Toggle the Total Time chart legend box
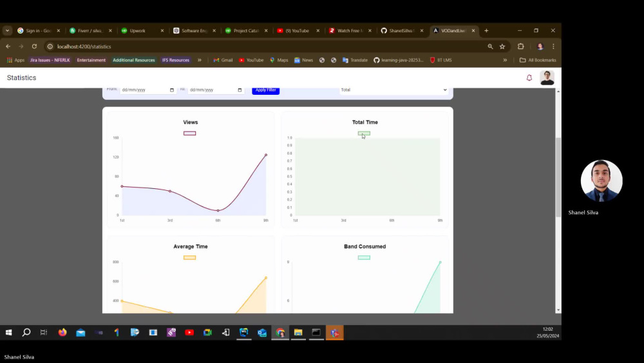644x363 pixels. pyautogui.click(x=364, y=133)
